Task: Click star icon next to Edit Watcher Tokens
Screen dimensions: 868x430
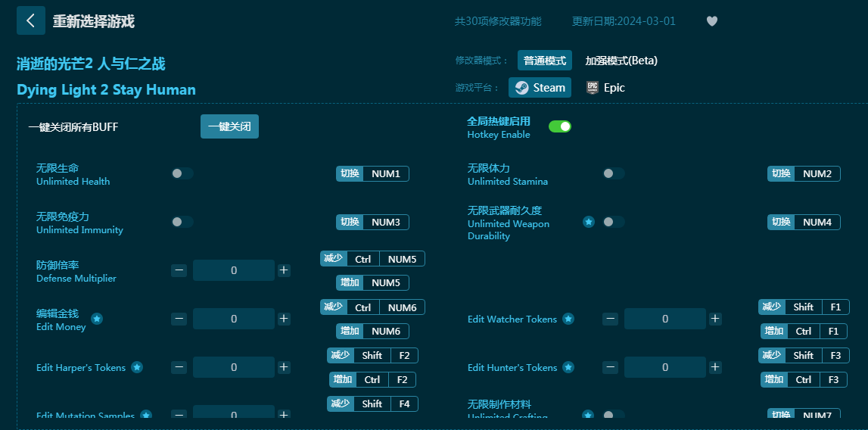Action: (x=568, y=319)
